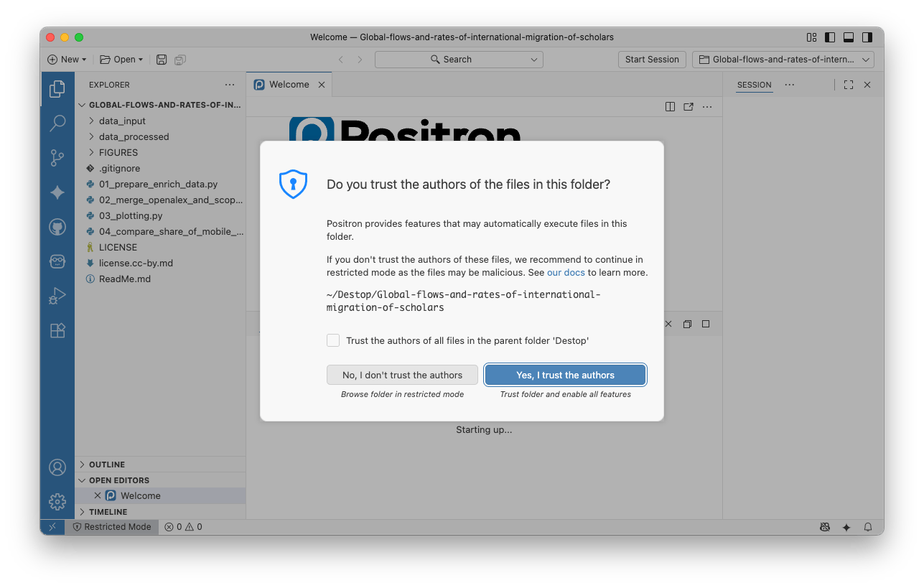Toggle the bottom panel layout icon

849,37
